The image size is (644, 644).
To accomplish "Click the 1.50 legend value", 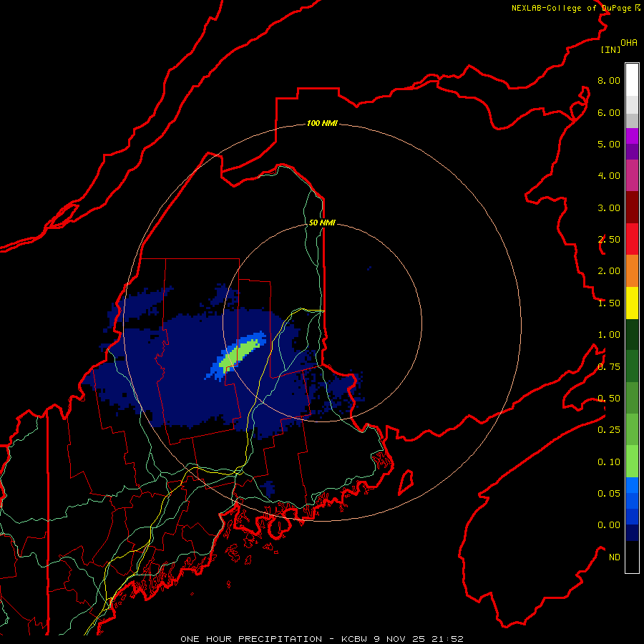I will (x=609, y=303).
